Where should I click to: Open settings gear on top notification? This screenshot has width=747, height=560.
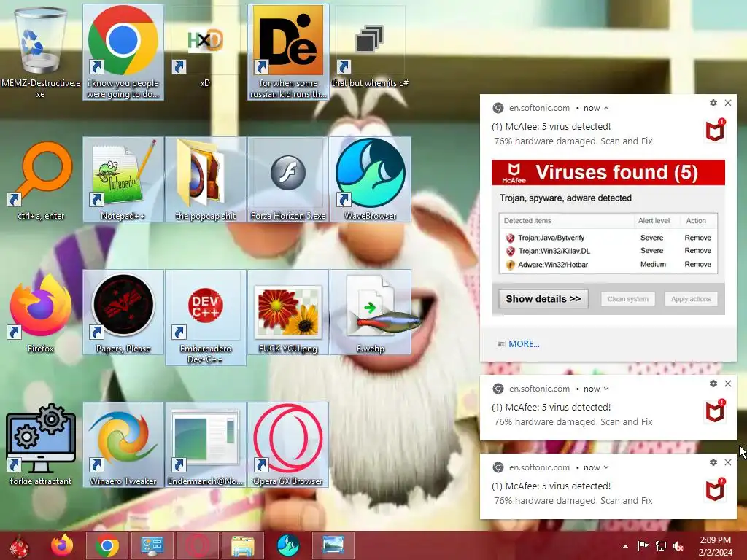[713, 103]
